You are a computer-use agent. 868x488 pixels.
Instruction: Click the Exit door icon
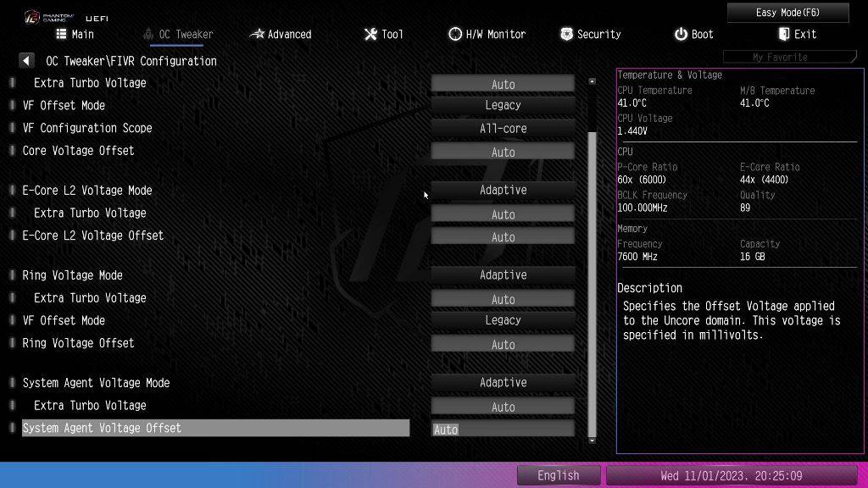(784, 34)
